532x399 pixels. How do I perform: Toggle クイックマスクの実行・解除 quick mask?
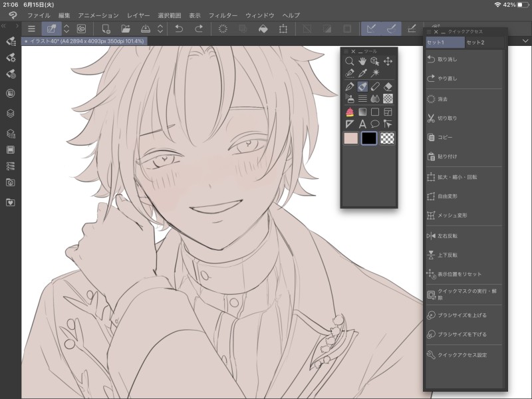464,294
